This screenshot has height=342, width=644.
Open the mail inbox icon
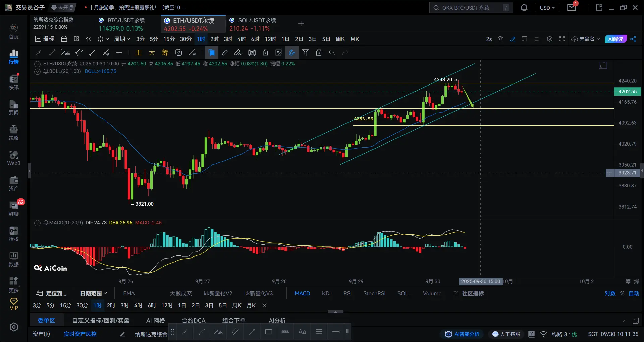click(x=572, y=7)
